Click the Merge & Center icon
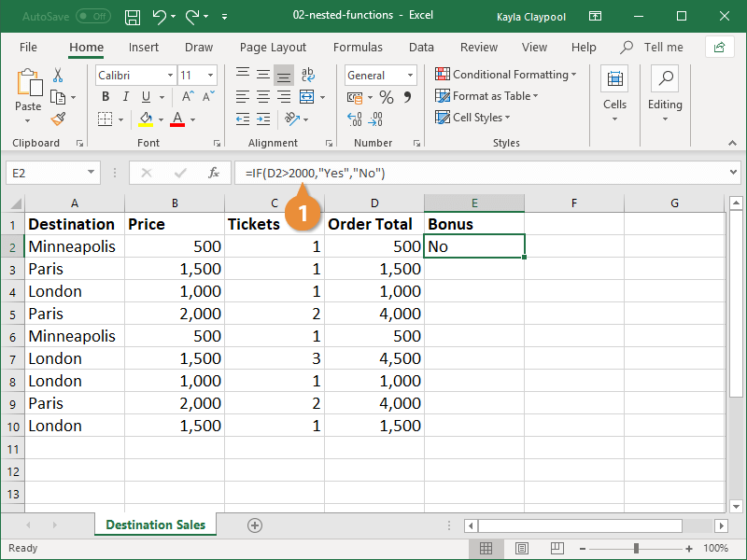Viewport: 747px width, 560px height. tap(305, 96)
